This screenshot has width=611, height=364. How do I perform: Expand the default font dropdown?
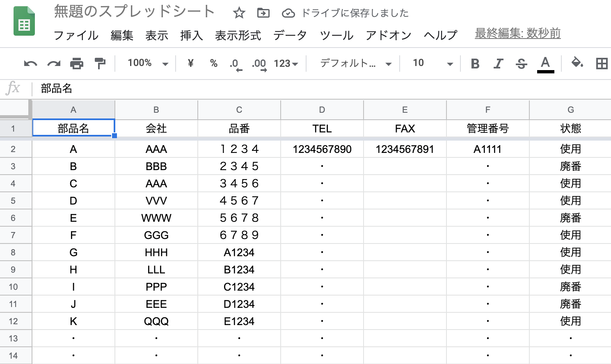[355, 63]
